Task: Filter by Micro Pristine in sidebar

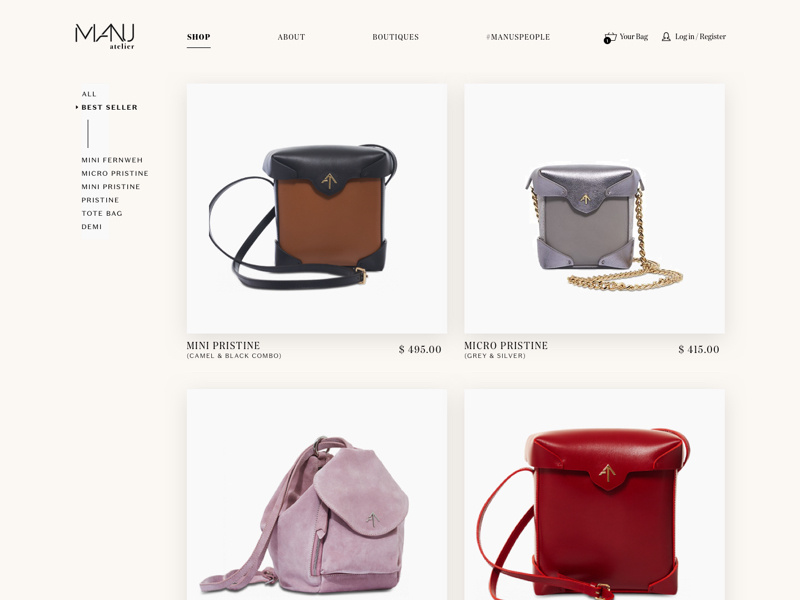Action: click(x=115, y=173)
